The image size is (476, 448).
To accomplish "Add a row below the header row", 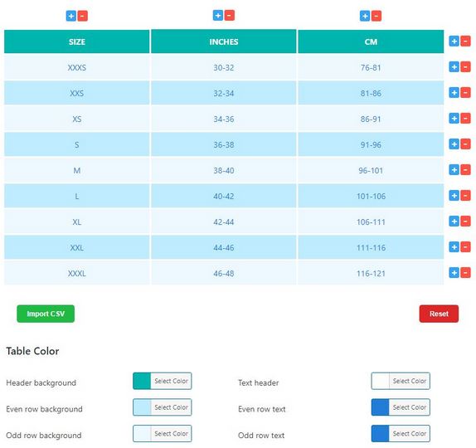I will click(x=454, y=41).
